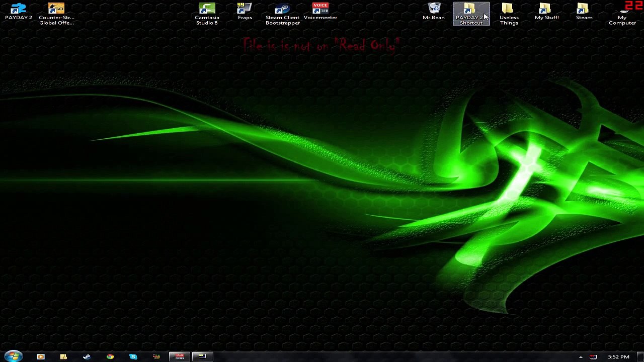The height and width of the screenshot is (362, 644).
Task: Select the Mr.Bean recycle bin icon
Action: (434, 12)
